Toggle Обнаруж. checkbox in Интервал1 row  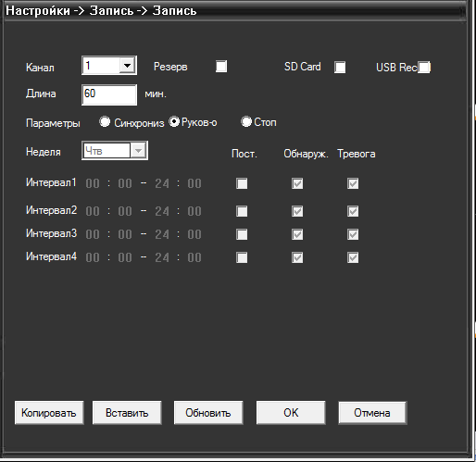297,183
